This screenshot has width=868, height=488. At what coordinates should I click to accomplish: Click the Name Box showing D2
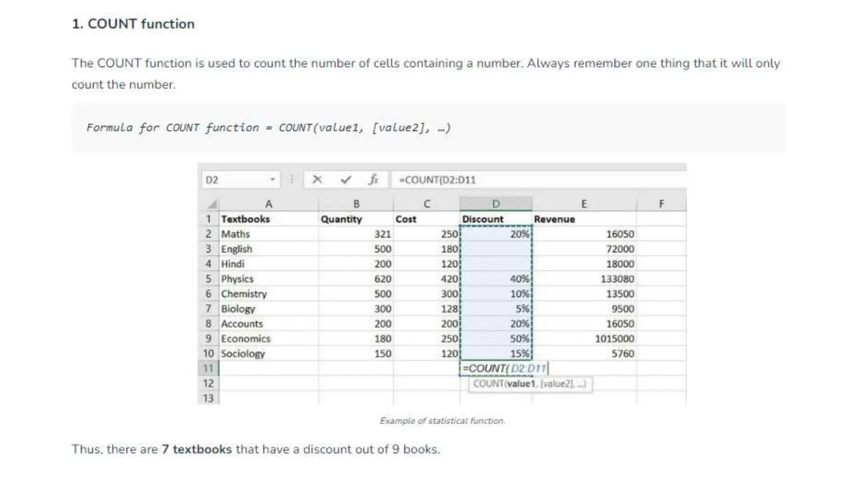[235, 180]
